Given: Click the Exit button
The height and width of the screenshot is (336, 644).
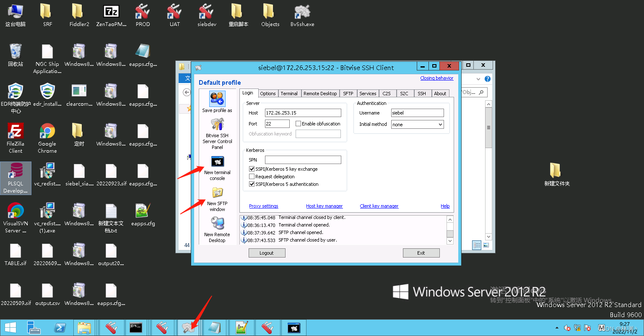Looking at the screenshot, I should 421,253.
